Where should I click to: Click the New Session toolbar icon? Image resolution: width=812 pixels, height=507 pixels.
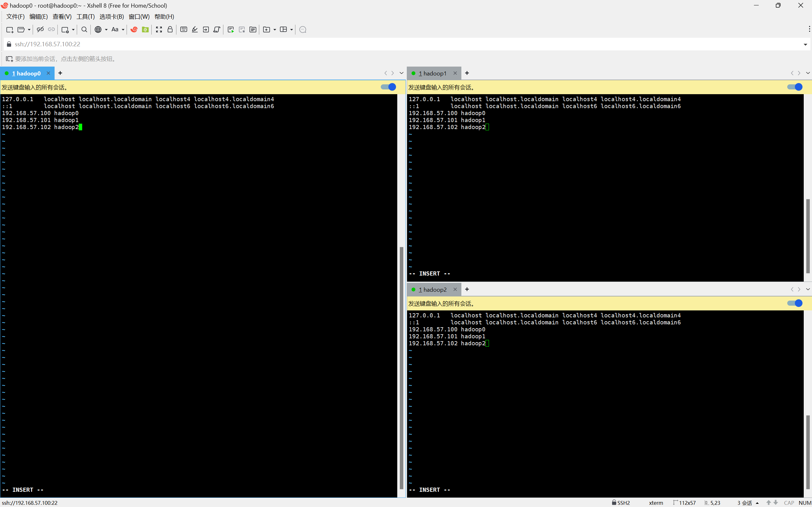[x=10, y=30]
